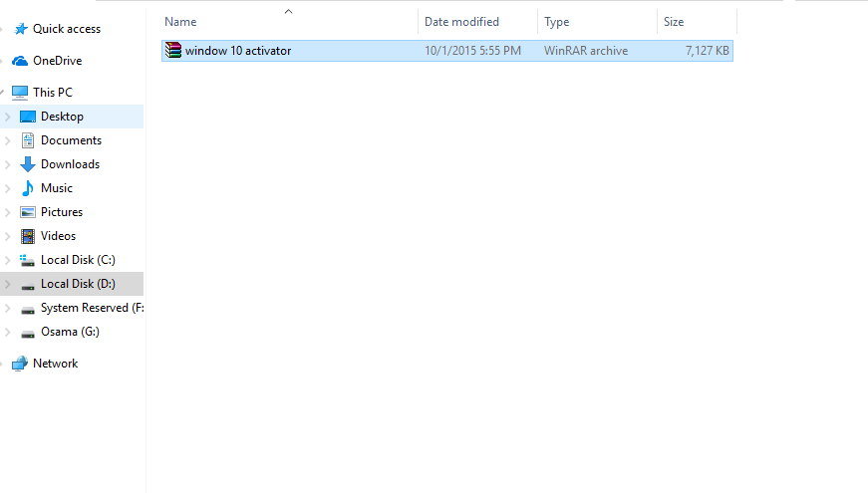Click the Desktop folder icon
This screenshot has height=493, width=868.
[x=28, y=117]
